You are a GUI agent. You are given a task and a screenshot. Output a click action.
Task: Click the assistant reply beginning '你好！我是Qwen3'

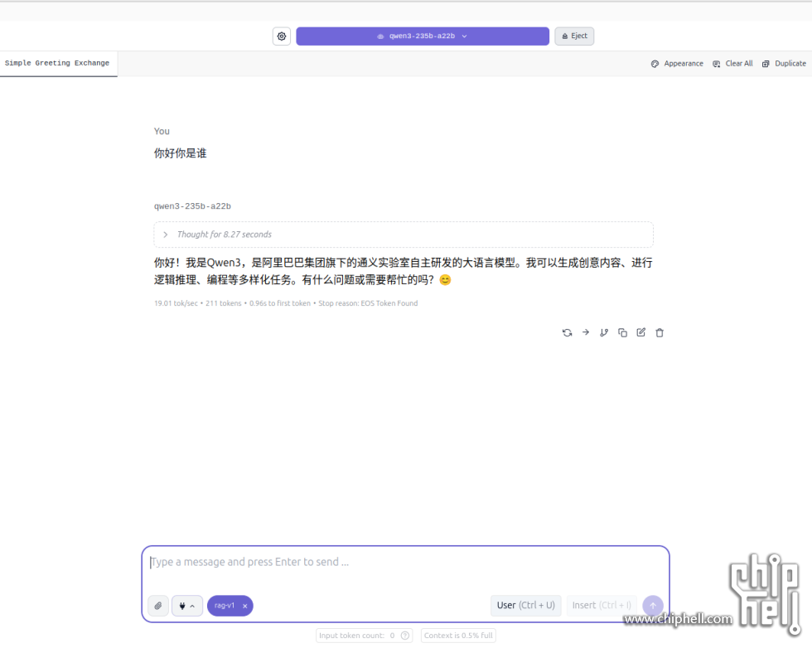(x=403, y=272)
